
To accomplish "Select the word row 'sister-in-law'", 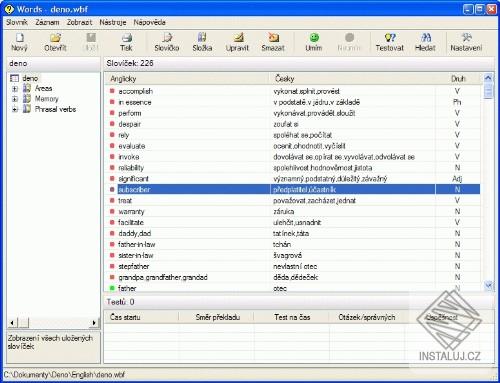I will (x=293, y=255).
